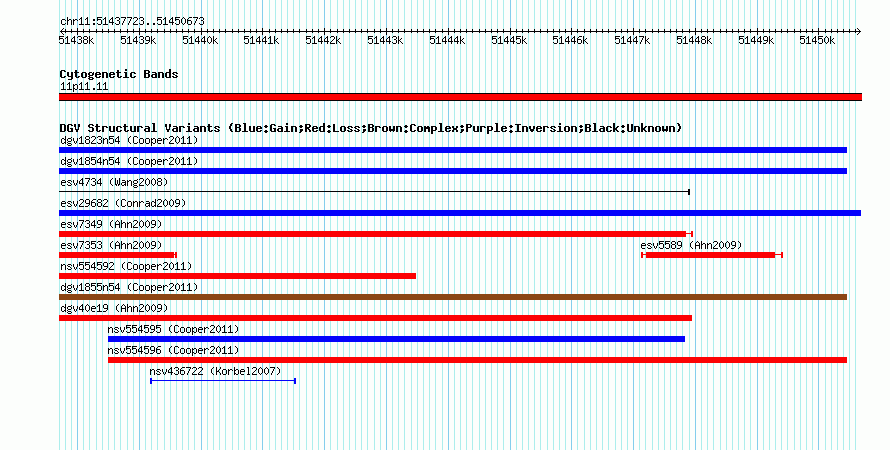Screen dimensions: 890x450
Task: Click the blue esv29682 gain bar
Action: (x=460, y=213)
